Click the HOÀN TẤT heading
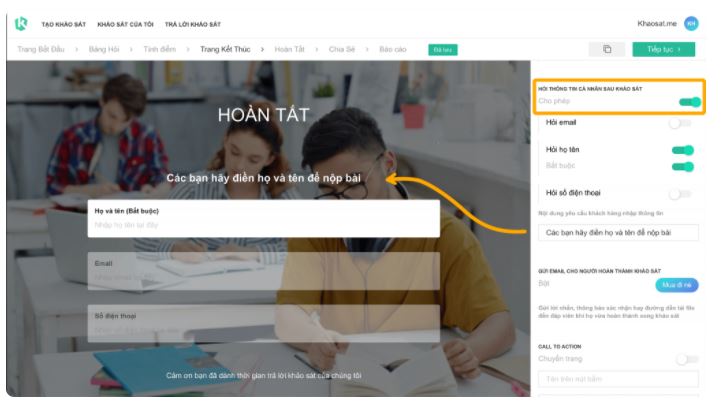The width and height of the screenshot is (722, 403). point(263,115)
